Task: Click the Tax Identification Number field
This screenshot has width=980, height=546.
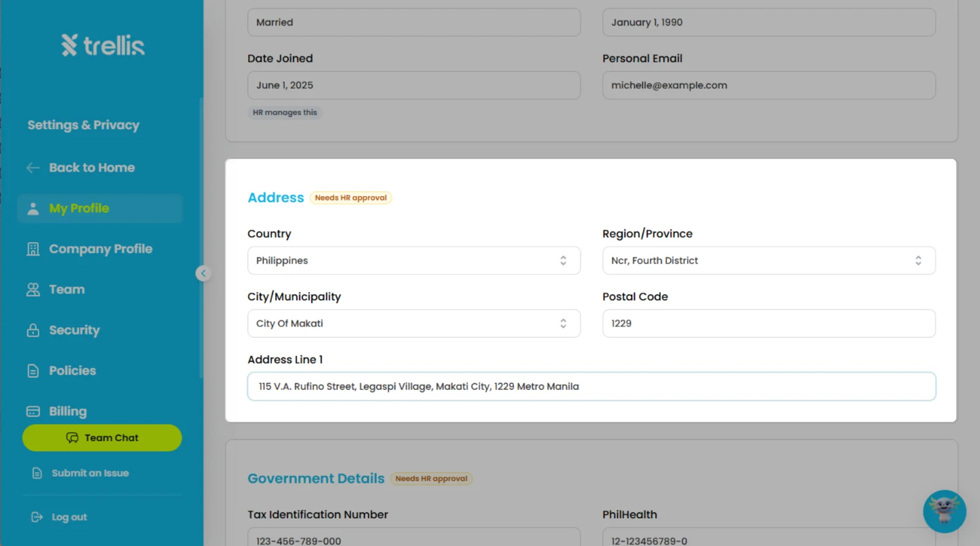Action: [x=414, y=537]
